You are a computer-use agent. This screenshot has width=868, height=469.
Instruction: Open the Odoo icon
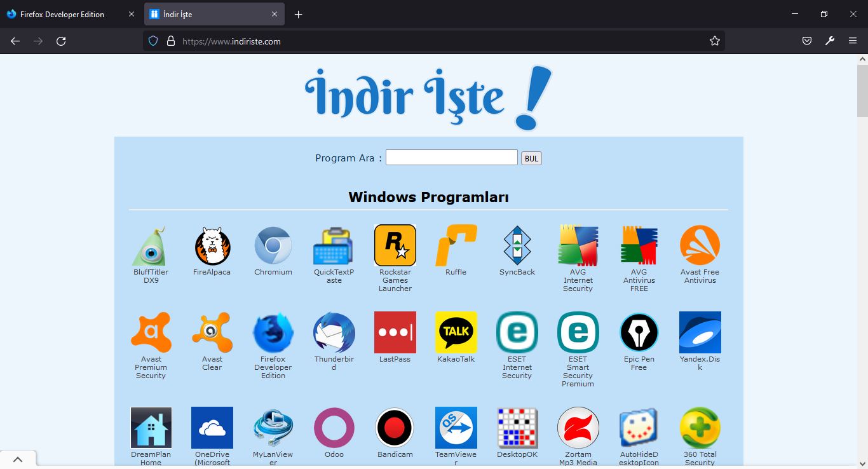coord(334,428)
